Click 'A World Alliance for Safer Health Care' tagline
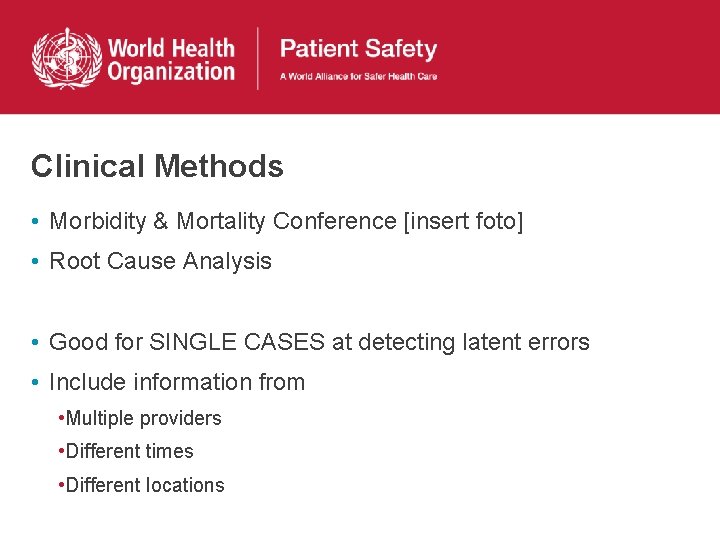The image size is (720, 540). click(x=358, y=76)
